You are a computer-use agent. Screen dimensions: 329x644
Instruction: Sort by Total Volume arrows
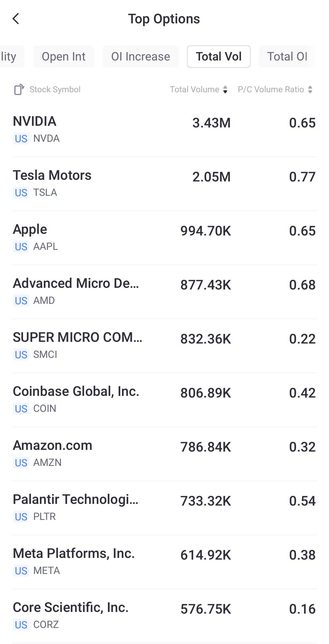(225, 89)
